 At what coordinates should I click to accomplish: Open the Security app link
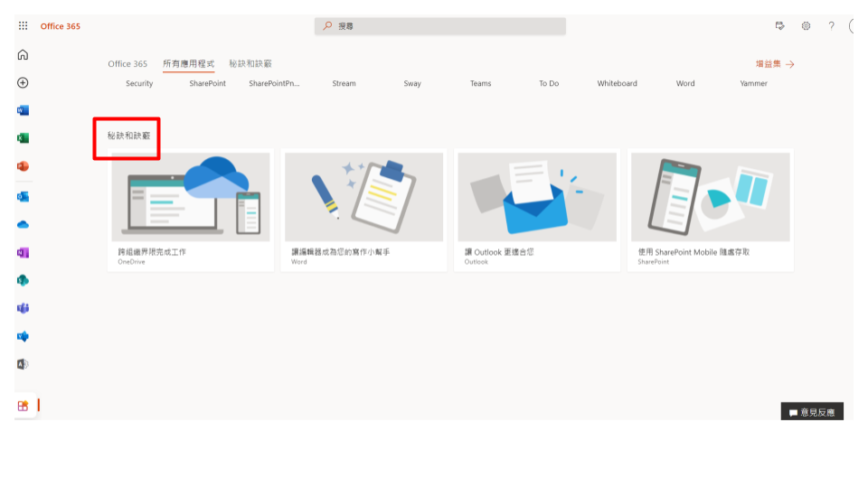tap(139, 83)
